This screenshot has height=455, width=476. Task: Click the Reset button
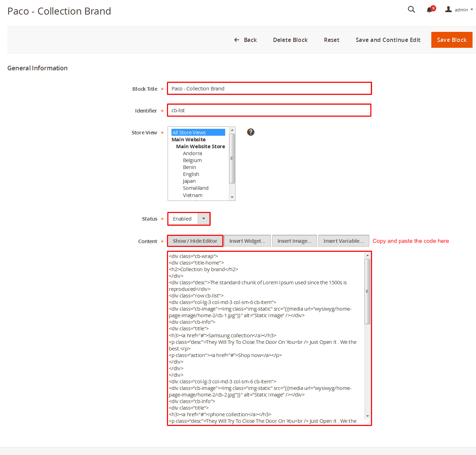[332, 40]
